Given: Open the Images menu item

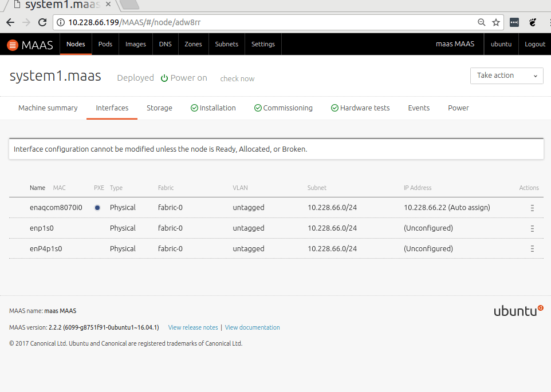Looking at the screenshot, I should click(x=136, y=44).
